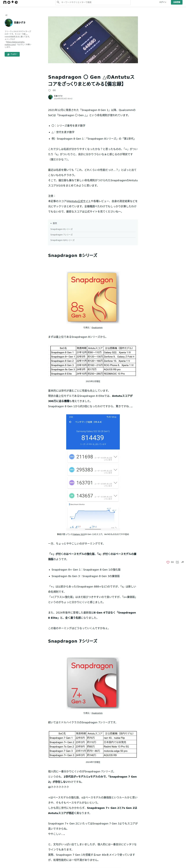This screenshot has height=868, width=186.
Task: Focus the keyword search field
Action: click(x=93, y=2)
